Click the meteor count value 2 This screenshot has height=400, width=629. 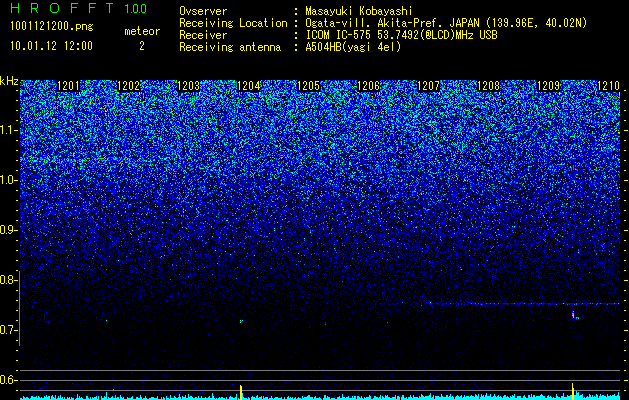click(142, 46)
